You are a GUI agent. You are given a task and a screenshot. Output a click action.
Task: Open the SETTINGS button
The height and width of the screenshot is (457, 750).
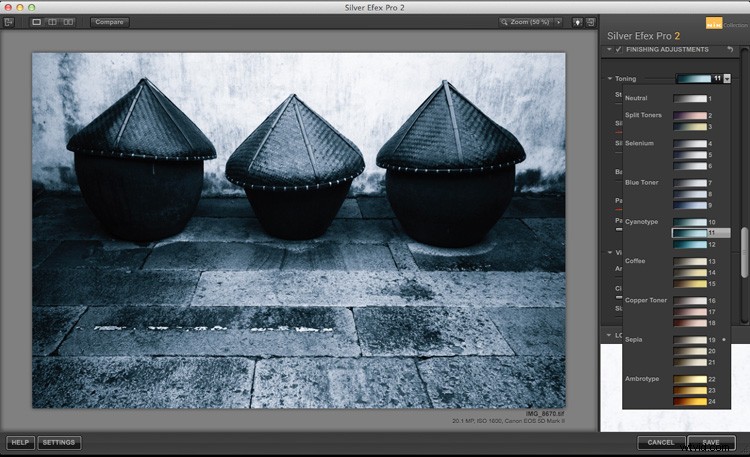coord(59,443)
